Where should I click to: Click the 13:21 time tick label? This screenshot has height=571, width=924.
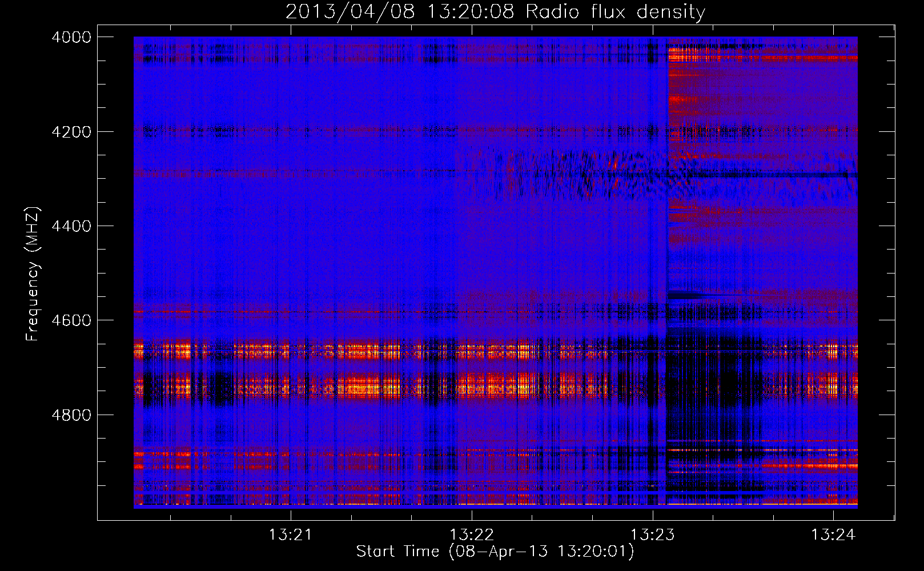(291, 534)
